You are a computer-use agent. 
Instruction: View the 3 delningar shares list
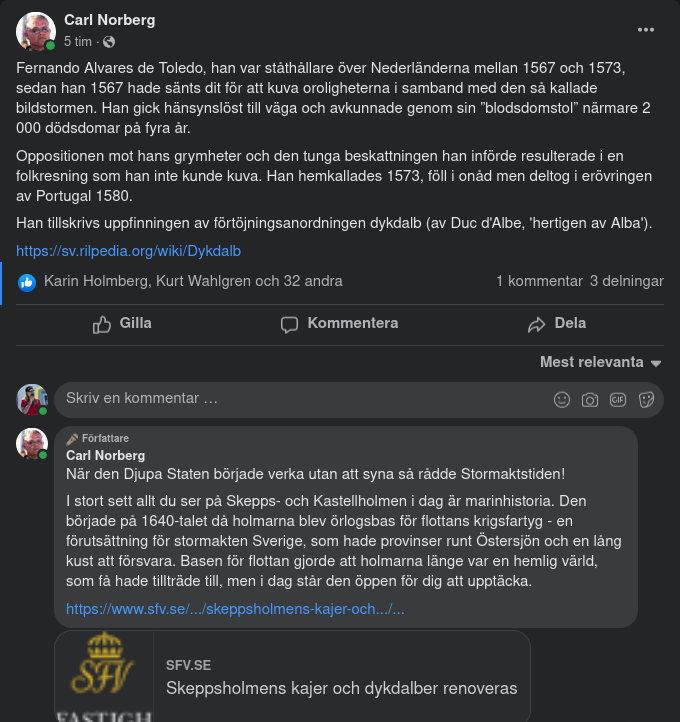[626, 282]
